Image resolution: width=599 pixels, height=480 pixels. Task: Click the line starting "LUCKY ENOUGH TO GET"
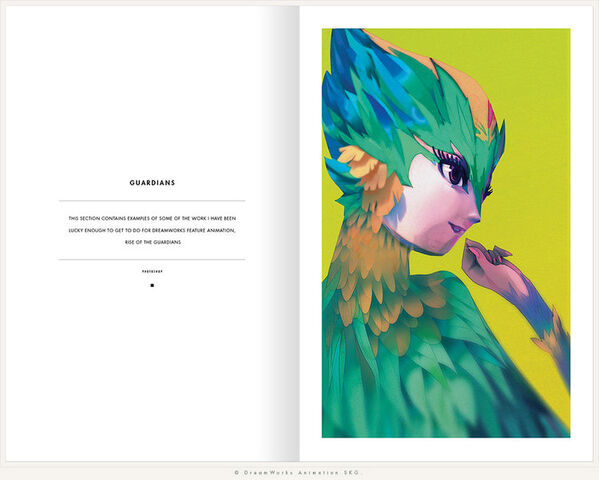(152, 230)
